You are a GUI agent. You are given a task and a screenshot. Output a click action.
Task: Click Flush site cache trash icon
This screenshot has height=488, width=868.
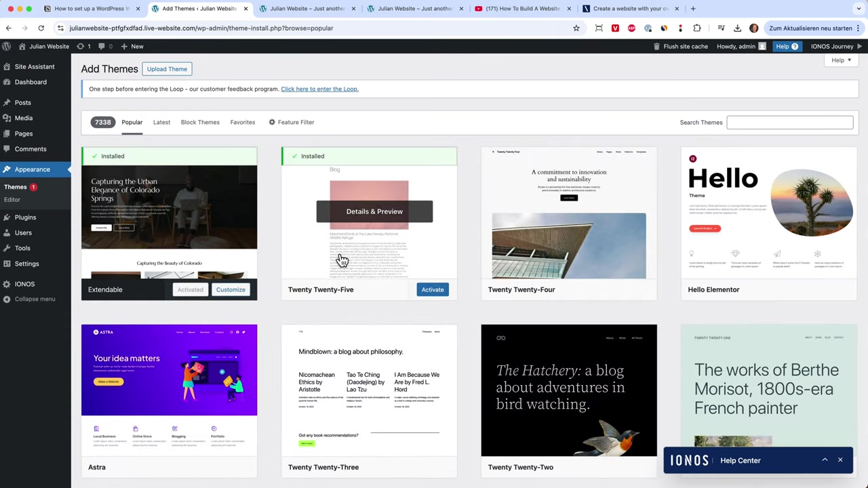click(656, 46)
